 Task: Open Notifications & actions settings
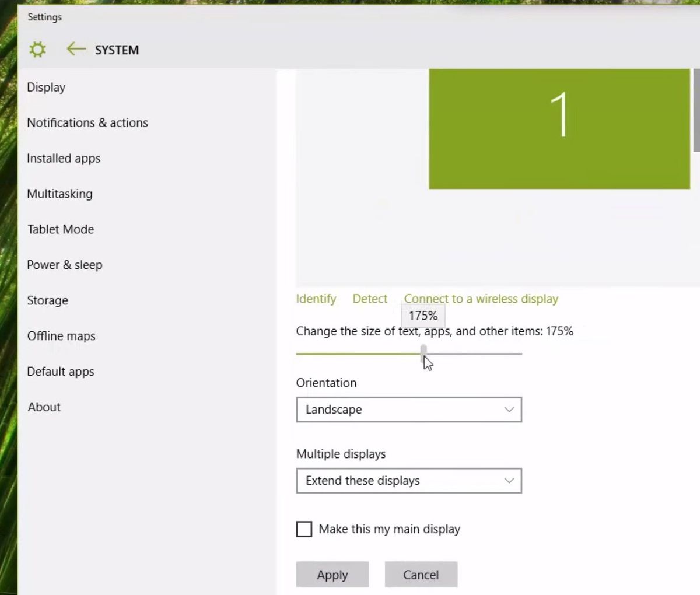pyautogui.click(x=87, y=123)
